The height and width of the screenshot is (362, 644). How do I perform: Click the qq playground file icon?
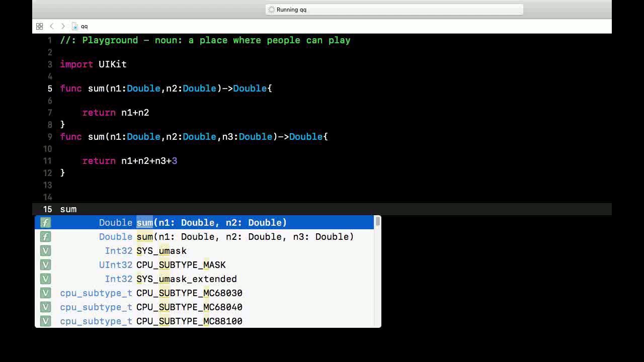pyautogui.click(x=75, y=26)
